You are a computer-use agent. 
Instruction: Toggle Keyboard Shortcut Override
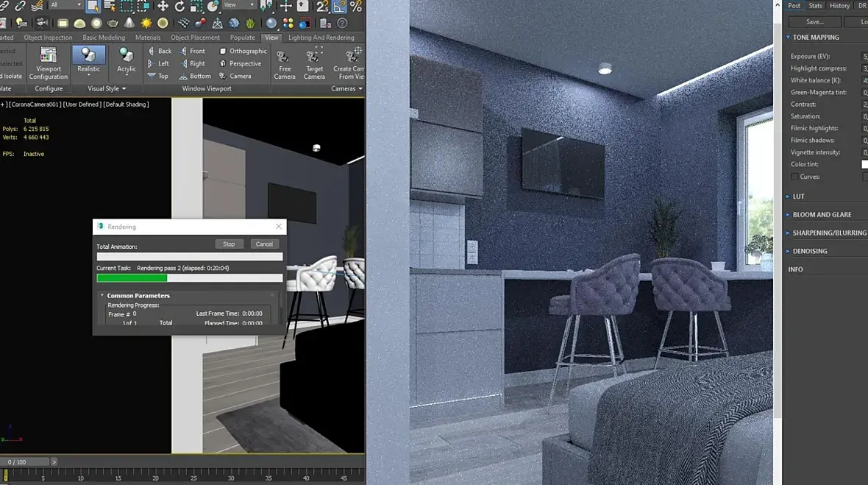coord(303,6)
